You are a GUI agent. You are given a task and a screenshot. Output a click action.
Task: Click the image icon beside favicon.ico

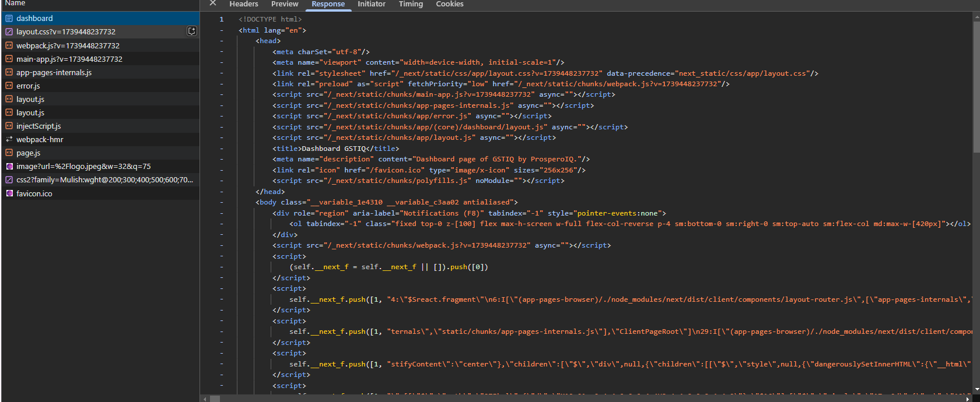click(x=9, y=193)
